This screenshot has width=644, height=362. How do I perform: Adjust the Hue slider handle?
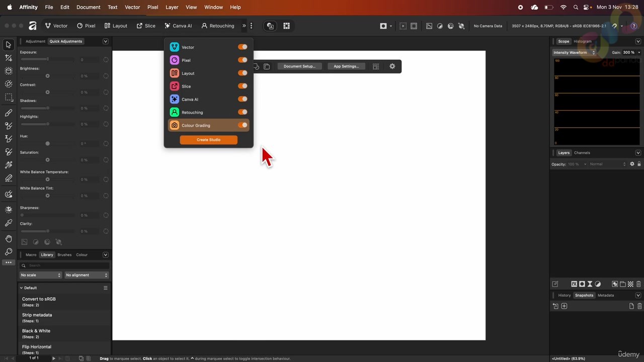point(48,144)
